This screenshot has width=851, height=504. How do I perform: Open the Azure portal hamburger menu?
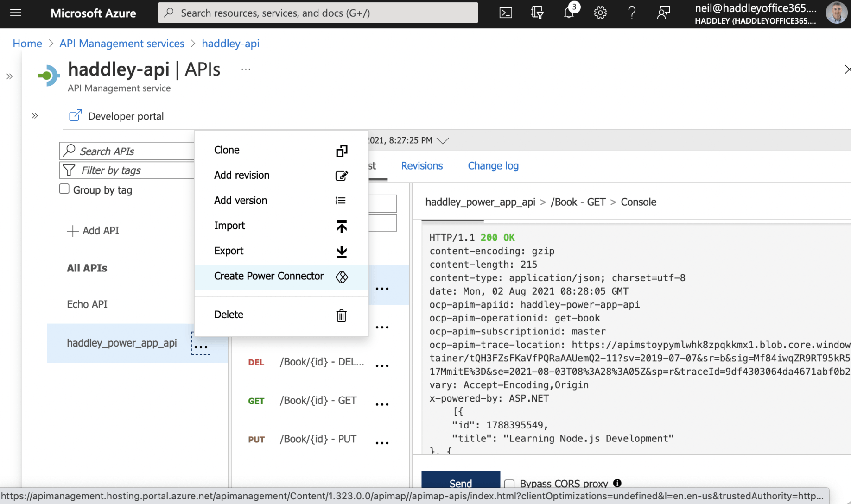(16, 13)
